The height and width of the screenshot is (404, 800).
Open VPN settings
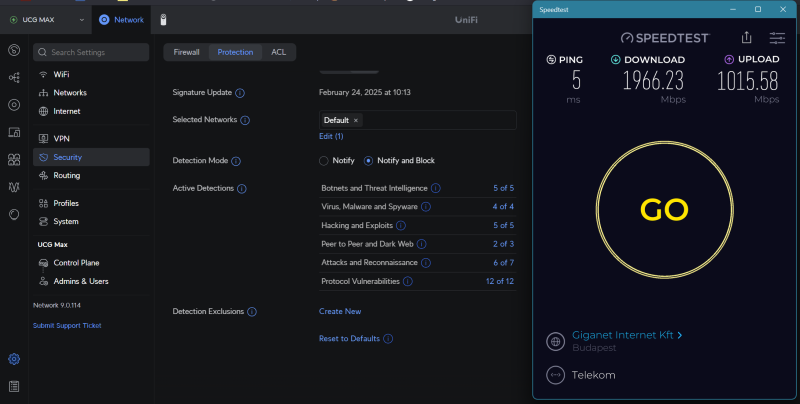(x=91, y=139)
